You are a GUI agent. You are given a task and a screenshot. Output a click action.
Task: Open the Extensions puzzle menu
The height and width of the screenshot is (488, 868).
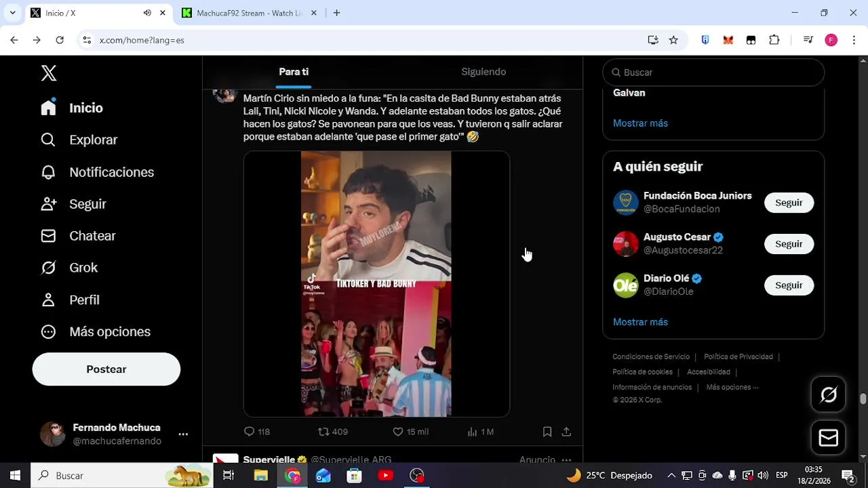point(774,40)
